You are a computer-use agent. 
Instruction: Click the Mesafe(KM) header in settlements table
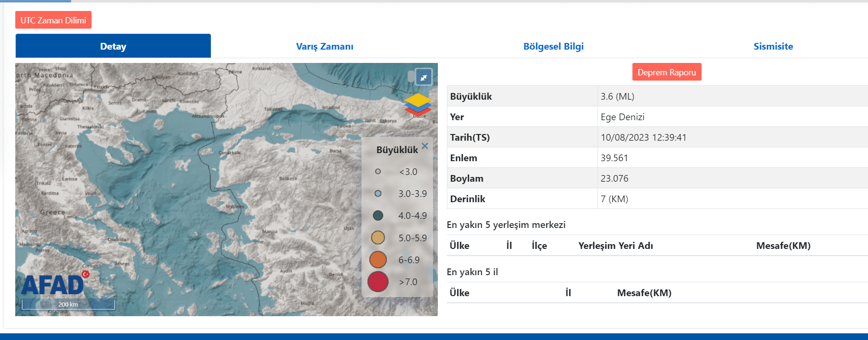pyautogui.click(x=783, y=246)
